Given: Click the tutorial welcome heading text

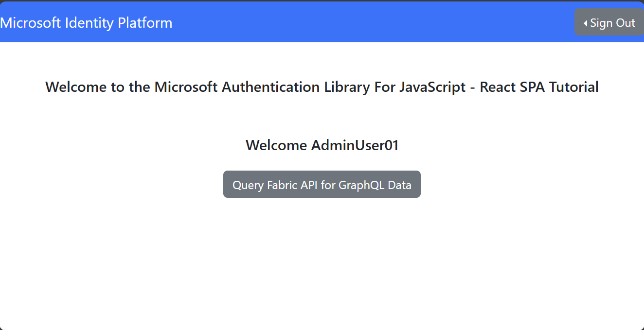Looking at the screenshot, I should click(x=322, y=87).
